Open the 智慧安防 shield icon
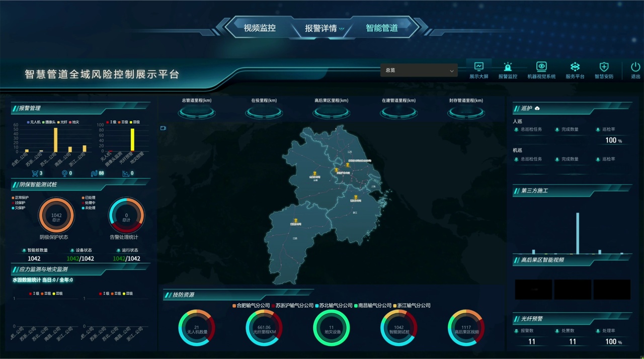Screen dimensions: 644x359 click(604, 66)
